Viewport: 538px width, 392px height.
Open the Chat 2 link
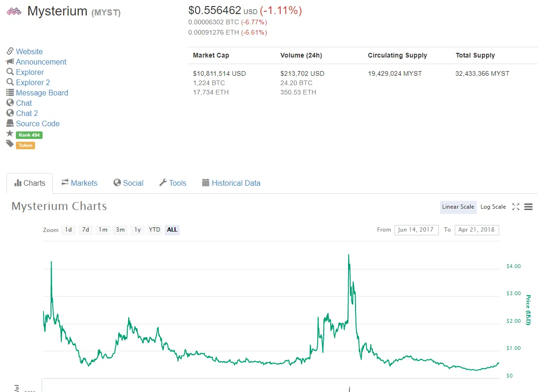point(27,113)
